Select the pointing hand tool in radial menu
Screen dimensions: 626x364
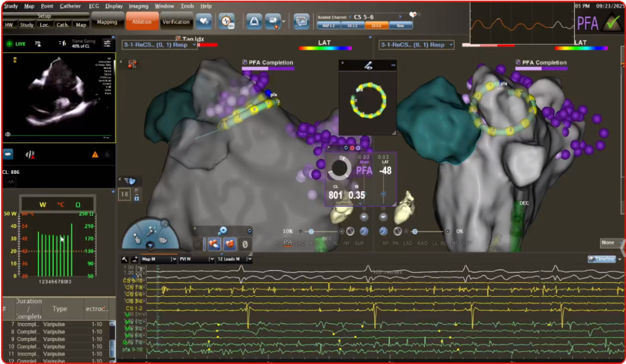click(x=136, y=238)
